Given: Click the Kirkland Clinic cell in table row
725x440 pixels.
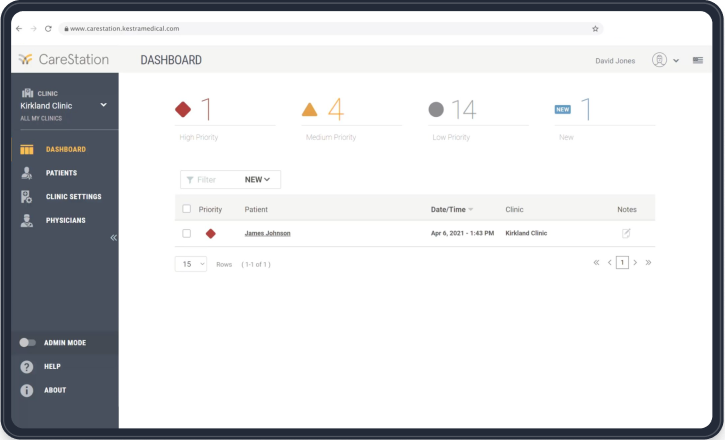Looking at the screenshot, I should point(526,233).
